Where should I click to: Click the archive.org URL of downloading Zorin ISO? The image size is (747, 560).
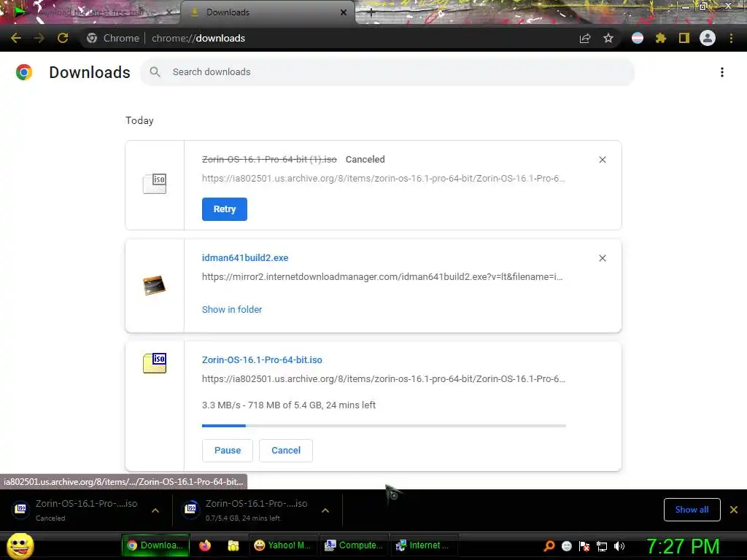[x=383, y=379]
